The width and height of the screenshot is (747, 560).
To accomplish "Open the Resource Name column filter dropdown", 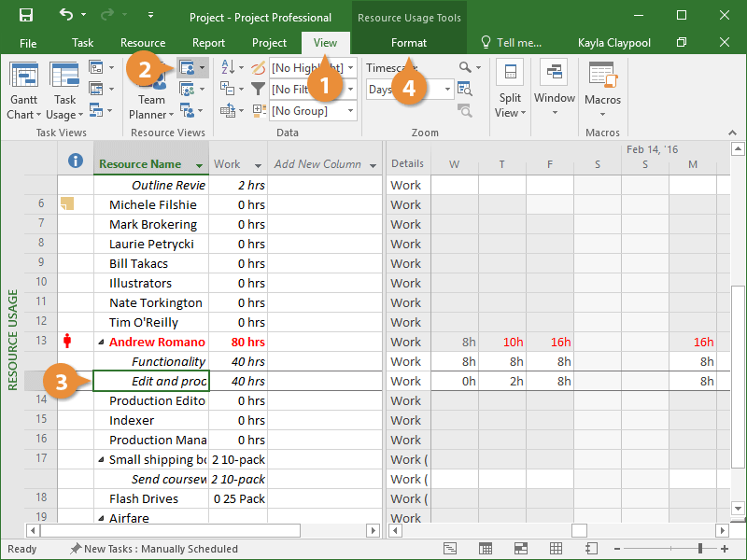I will click(197, 165).
